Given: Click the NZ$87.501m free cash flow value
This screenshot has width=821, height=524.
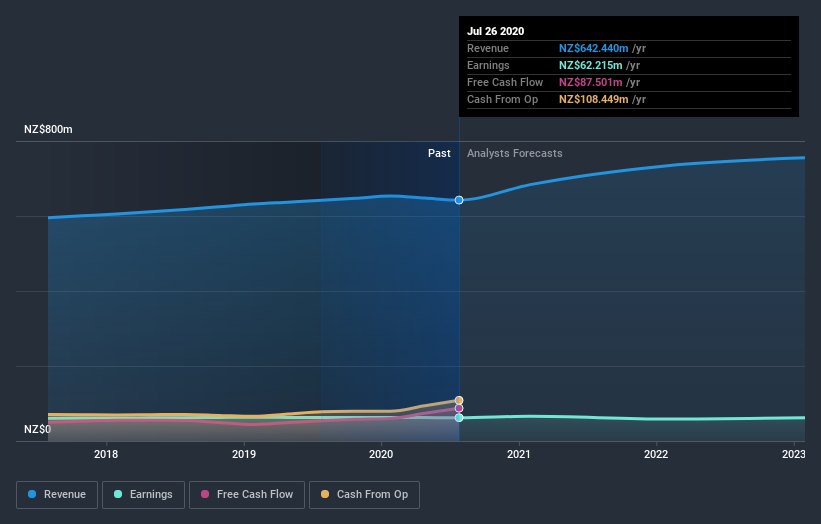Looking at the screenshot, I should [591, 82].
